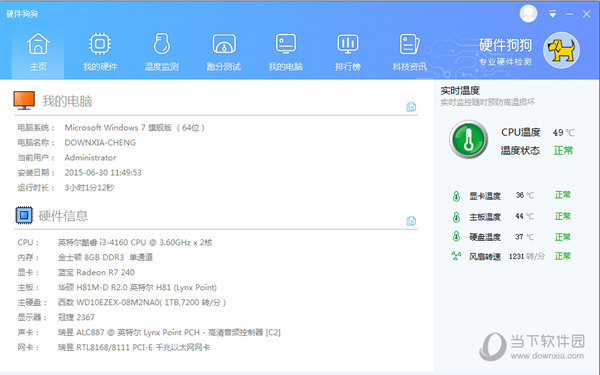Click the orange monitor icon beside 我的电脑

[24, 100]
